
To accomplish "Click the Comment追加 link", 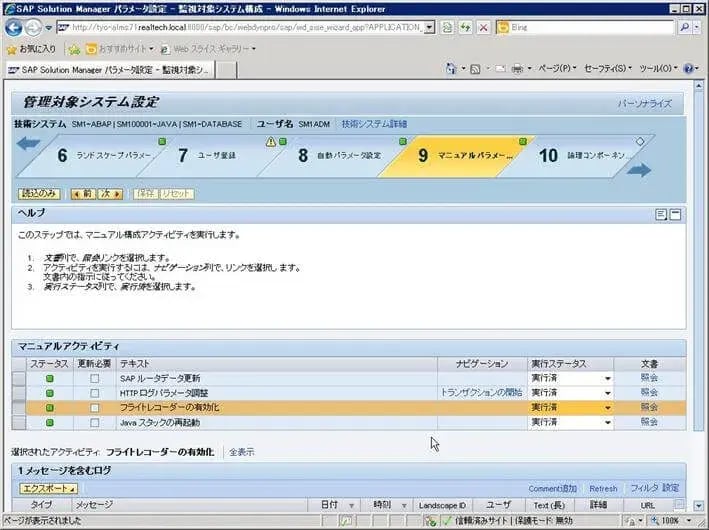I will [552, 488].
